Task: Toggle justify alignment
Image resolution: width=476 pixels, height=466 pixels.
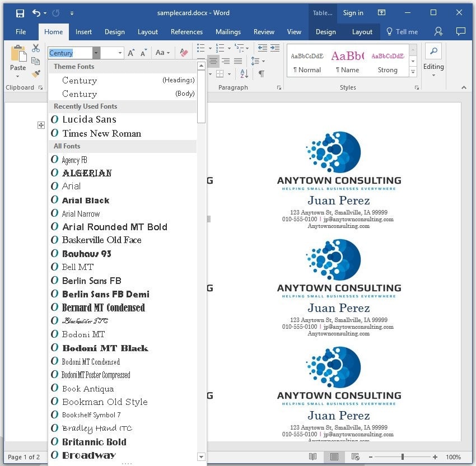Action: coord(238,61)
